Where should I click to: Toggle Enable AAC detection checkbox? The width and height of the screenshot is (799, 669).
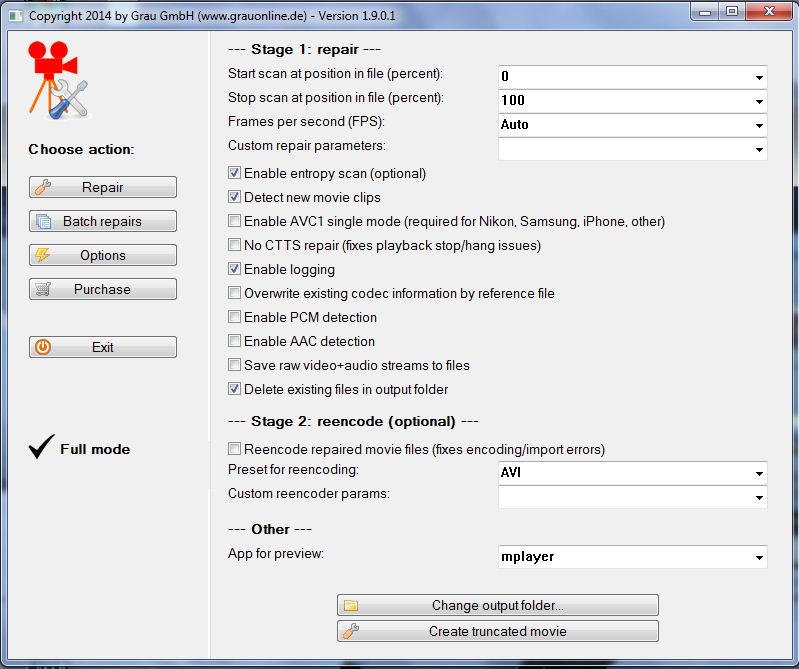(x=235, y=342)
